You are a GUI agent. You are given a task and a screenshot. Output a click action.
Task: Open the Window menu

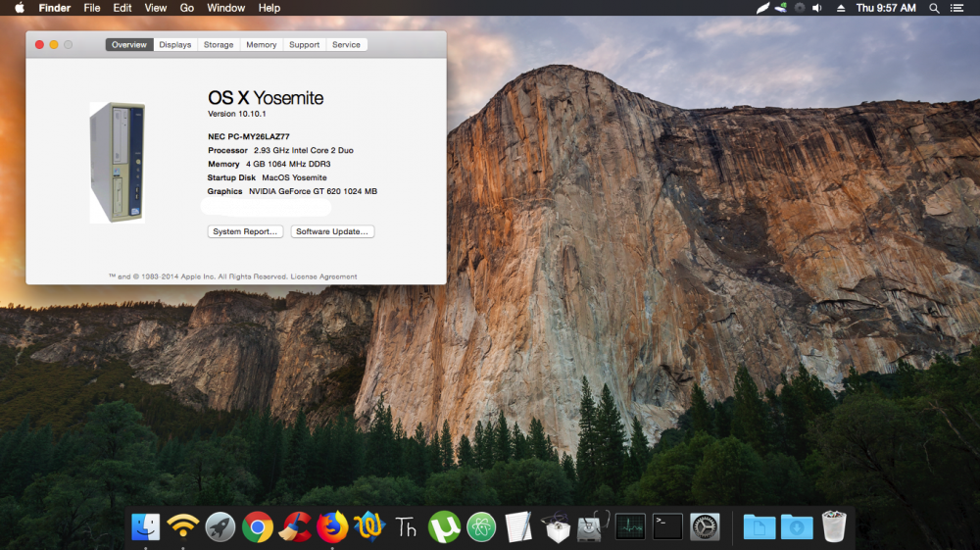pyautogui.click(x=225, y=8)
